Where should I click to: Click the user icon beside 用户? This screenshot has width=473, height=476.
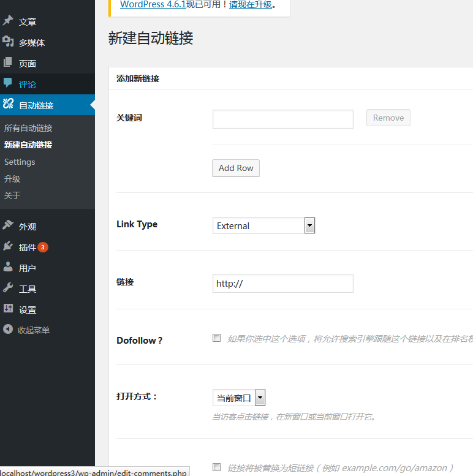[x=8, y=268]
